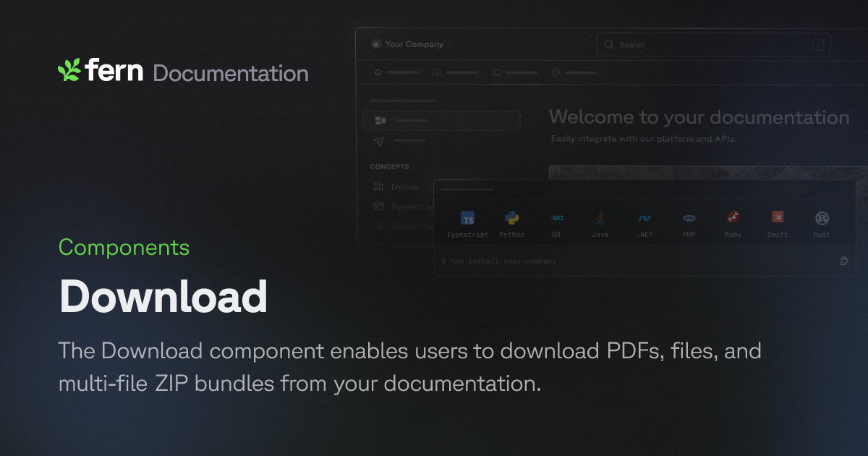
Task: Open the book icon tab
Action: point(437,72)
